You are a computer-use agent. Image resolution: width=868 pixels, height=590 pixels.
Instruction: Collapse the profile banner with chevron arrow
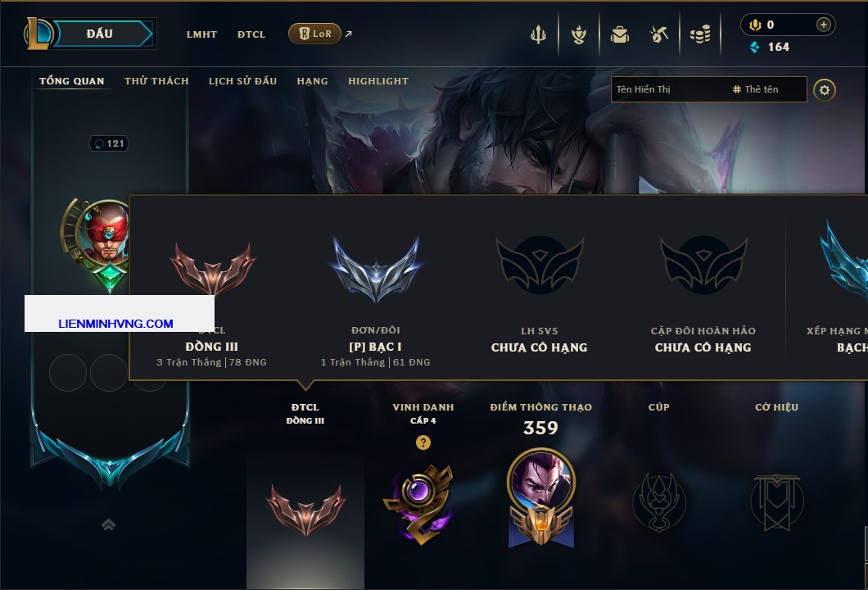108,524
